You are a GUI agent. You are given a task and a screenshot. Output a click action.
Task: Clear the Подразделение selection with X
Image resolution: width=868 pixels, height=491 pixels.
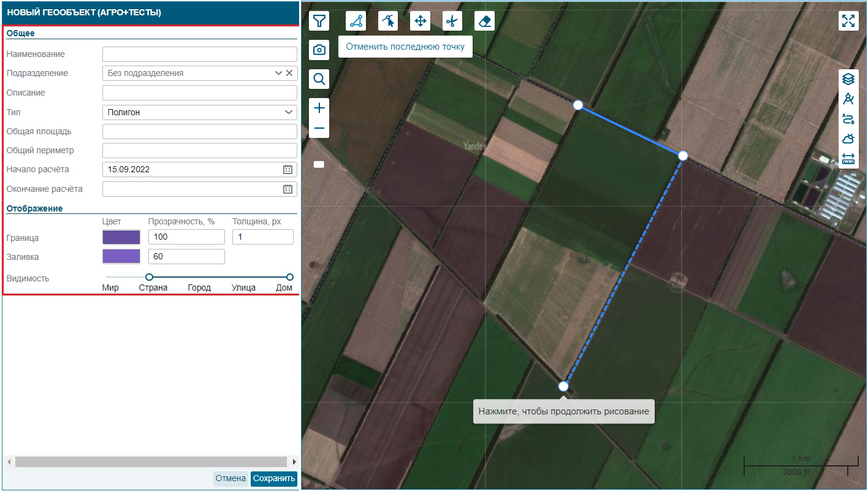289,73
